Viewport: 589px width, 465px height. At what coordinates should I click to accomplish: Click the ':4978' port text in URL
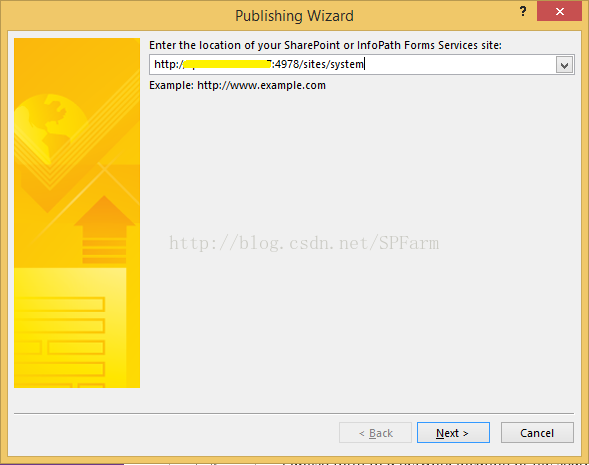[285, 64]
